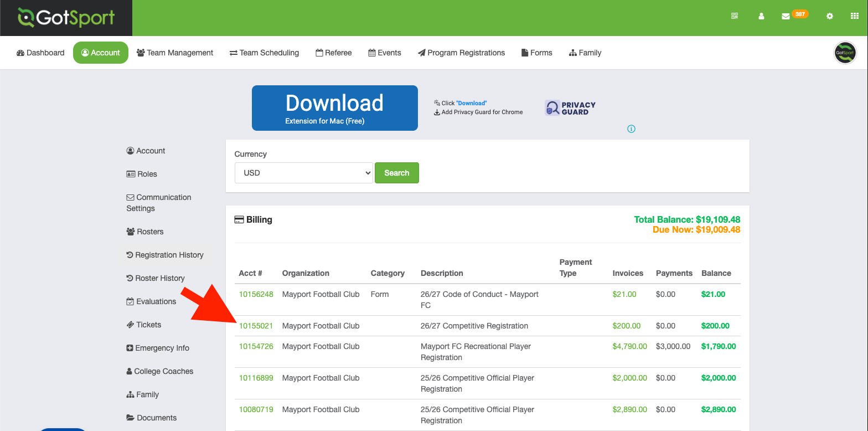Click the $4,790.00 invoice amount
This screenshot has height=431, width=868.
630,346
